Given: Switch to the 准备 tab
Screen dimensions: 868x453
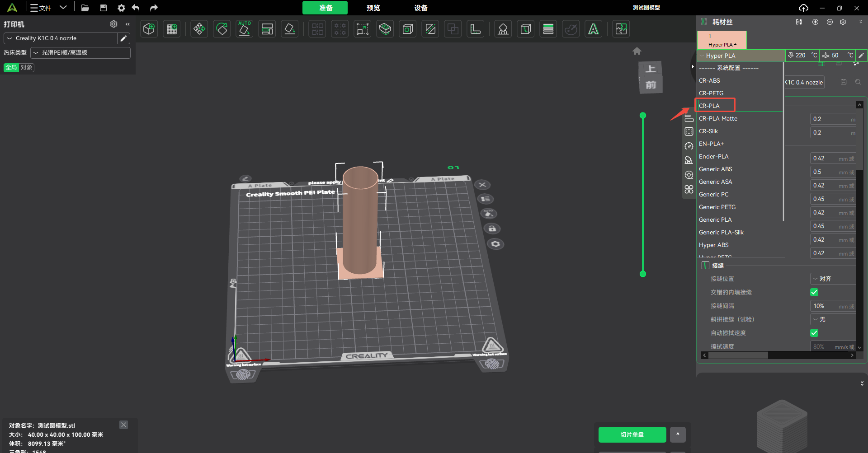Looking at the screenshot, I should point(325,8).
